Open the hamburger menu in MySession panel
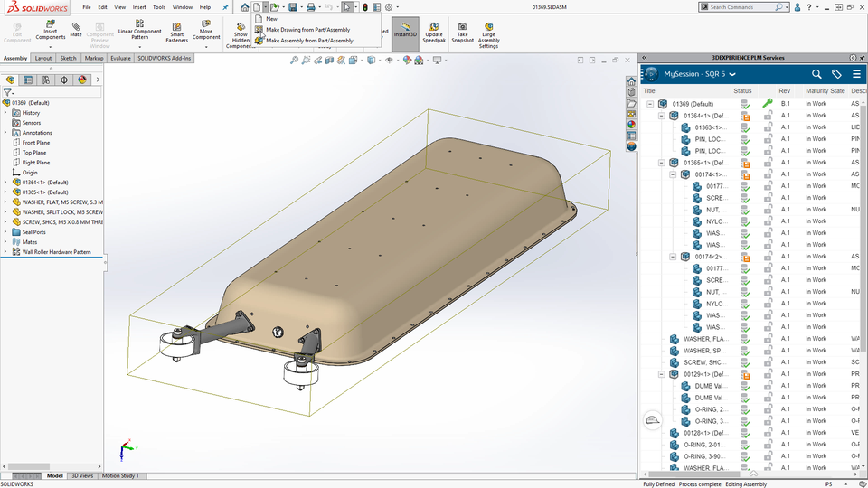 (856, 73)
